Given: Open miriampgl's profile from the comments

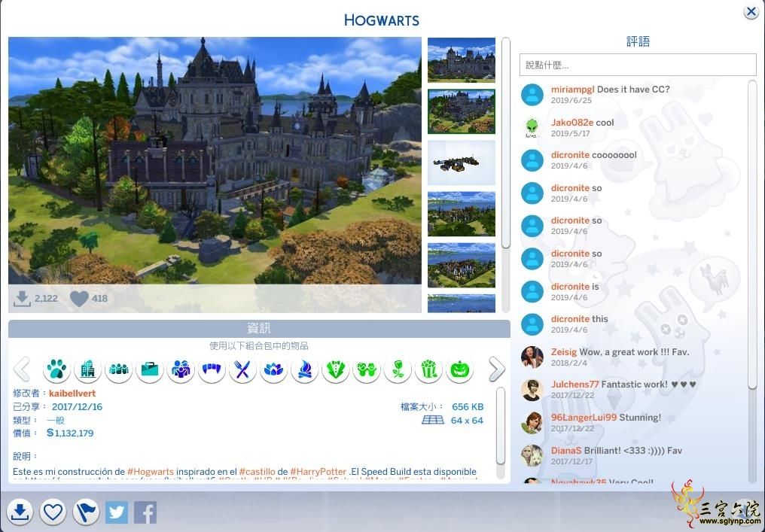Looking at the screenshot, I should click(x=573, y=90).
